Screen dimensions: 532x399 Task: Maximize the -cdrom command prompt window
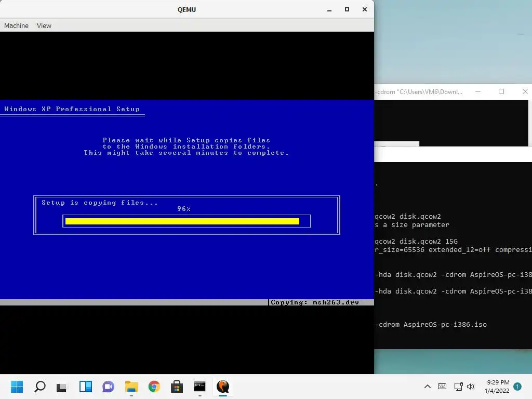tap(501, 91)
